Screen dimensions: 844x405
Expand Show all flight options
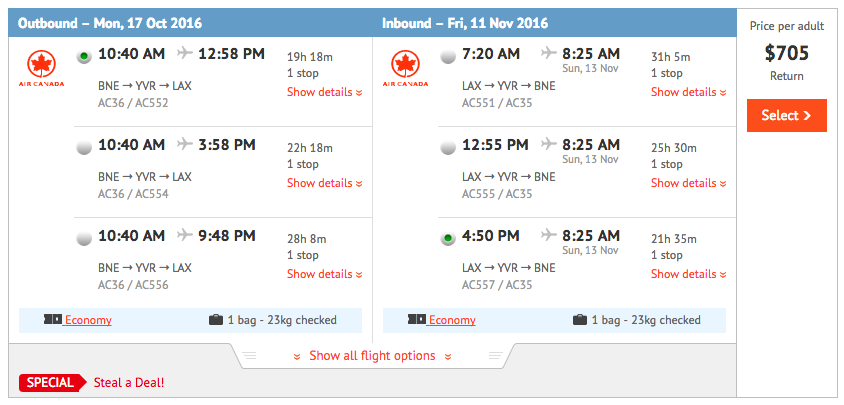coord(372,356)
